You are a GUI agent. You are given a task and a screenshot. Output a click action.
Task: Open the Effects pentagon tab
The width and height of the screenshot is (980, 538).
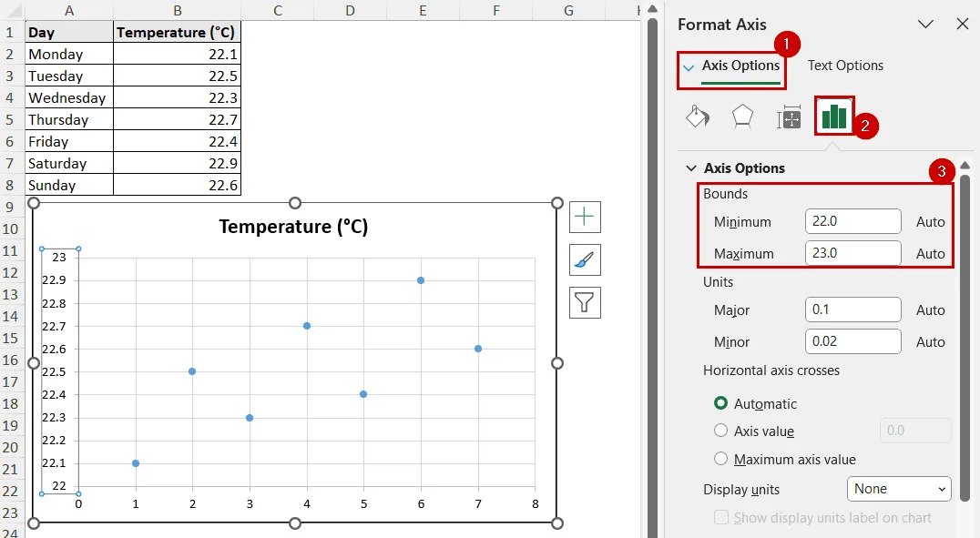point(742,117)
